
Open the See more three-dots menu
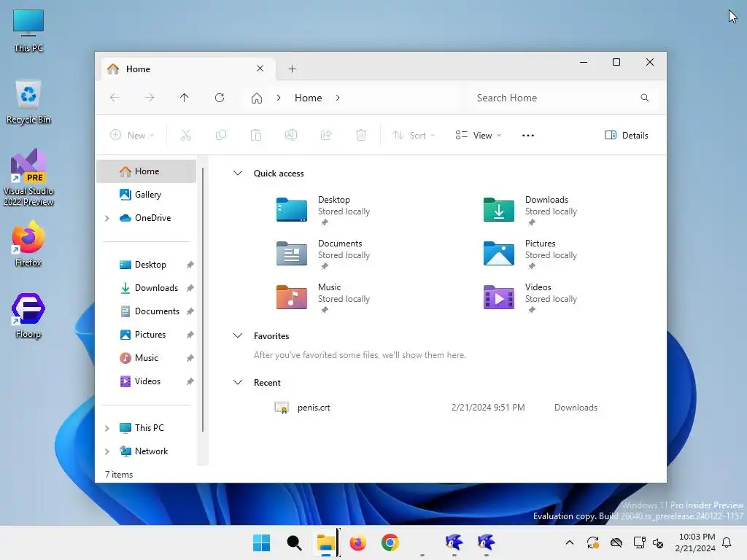click(528, 135)
